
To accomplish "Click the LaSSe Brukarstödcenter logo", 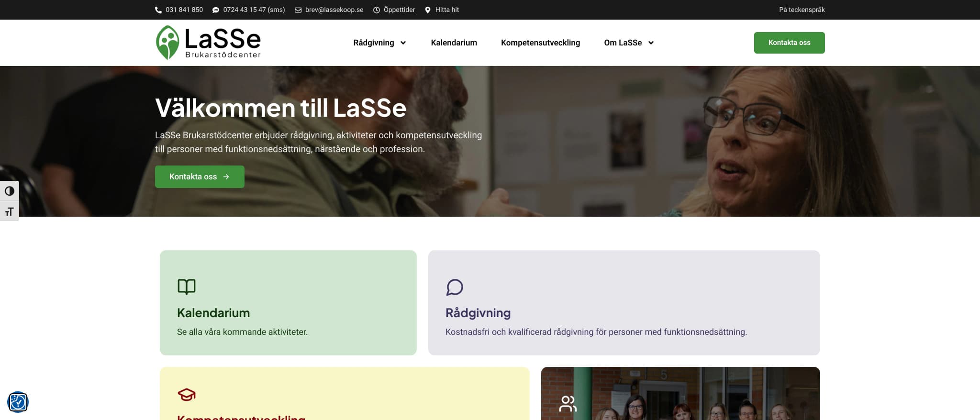I will (208, 43).
